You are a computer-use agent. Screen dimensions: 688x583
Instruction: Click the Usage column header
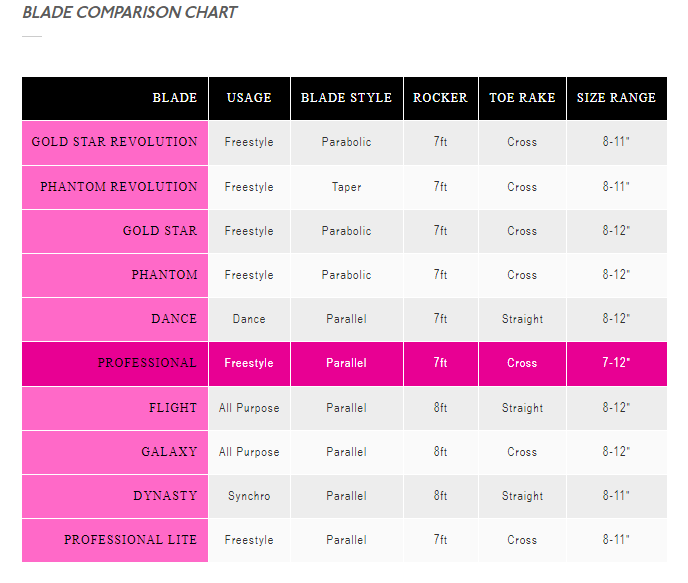click(249, 98)
